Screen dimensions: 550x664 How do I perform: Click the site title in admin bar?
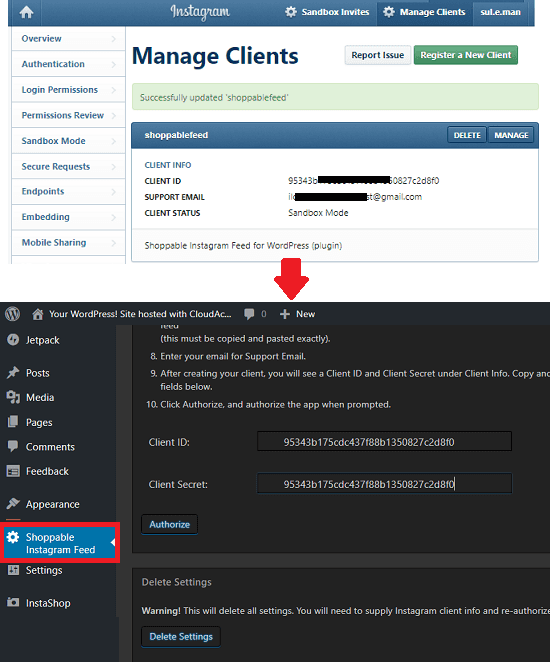140,314
